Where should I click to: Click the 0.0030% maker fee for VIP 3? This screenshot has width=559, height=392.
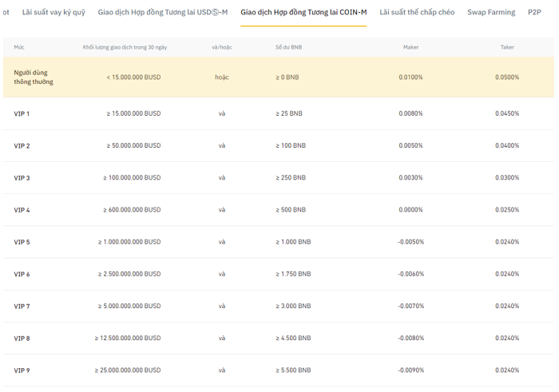tap(410, 177)
